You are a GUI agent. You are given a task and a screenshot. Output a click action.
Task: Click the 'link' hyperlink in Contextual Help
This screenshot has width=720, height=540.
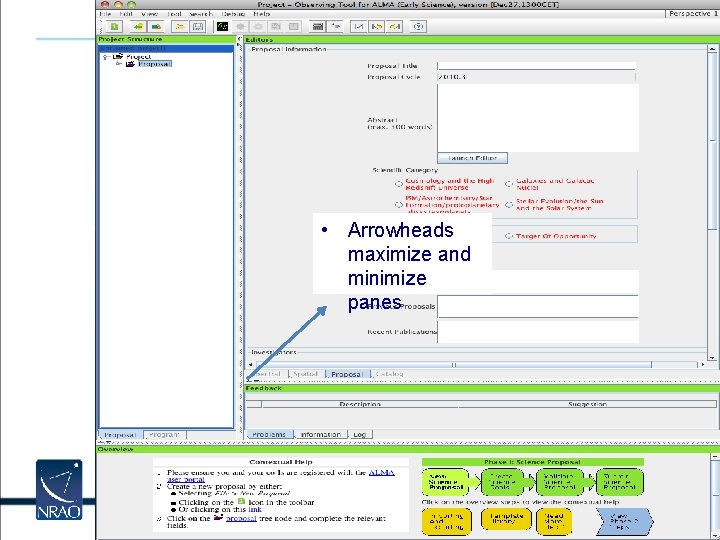(x=254, y=509)
